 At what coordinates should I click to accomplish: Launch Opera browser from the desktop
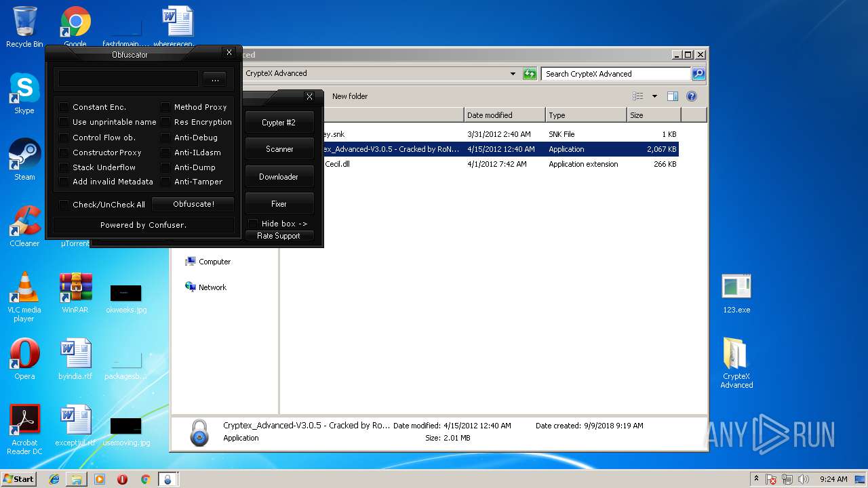(24, 359)
